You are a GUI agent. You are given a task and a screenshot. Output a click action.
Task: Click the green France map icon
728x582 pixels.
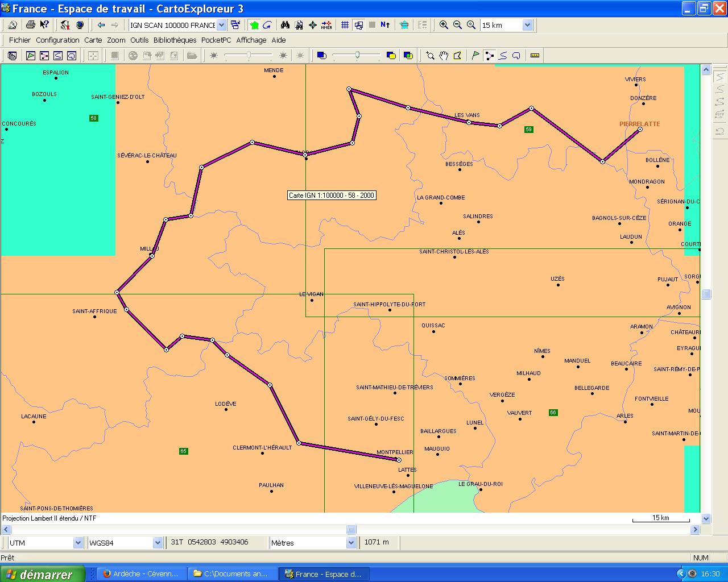tap(254, 25)
